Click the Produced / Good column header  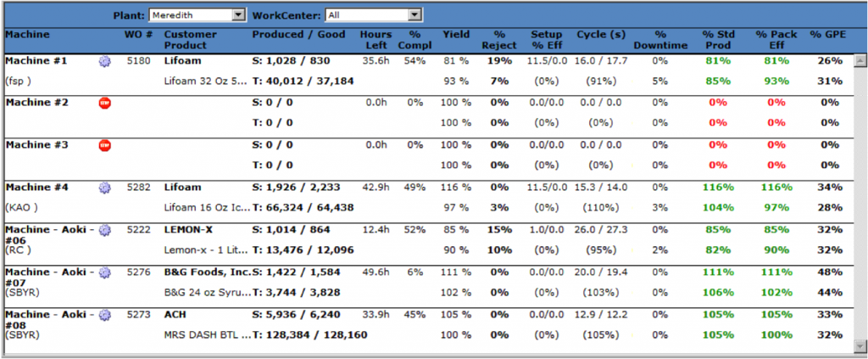coord(299,35)
